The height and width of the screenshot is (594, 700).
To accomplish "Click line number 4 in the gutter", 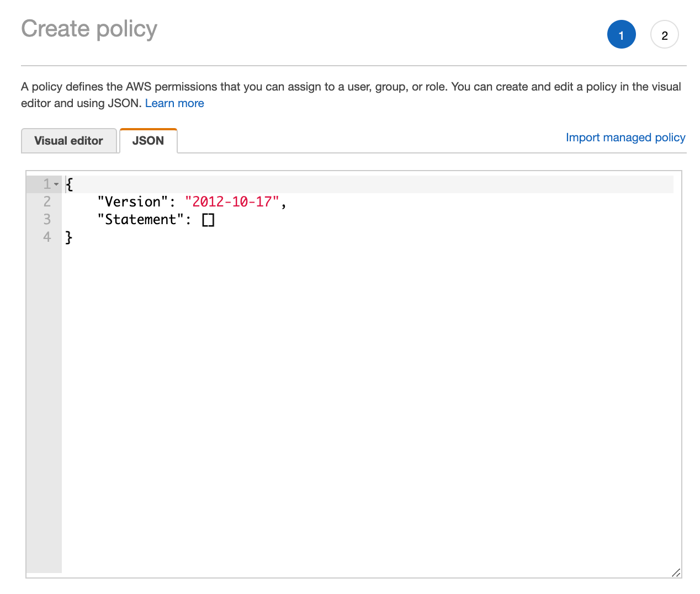I will pyautogui.click(x=46, y=237).
